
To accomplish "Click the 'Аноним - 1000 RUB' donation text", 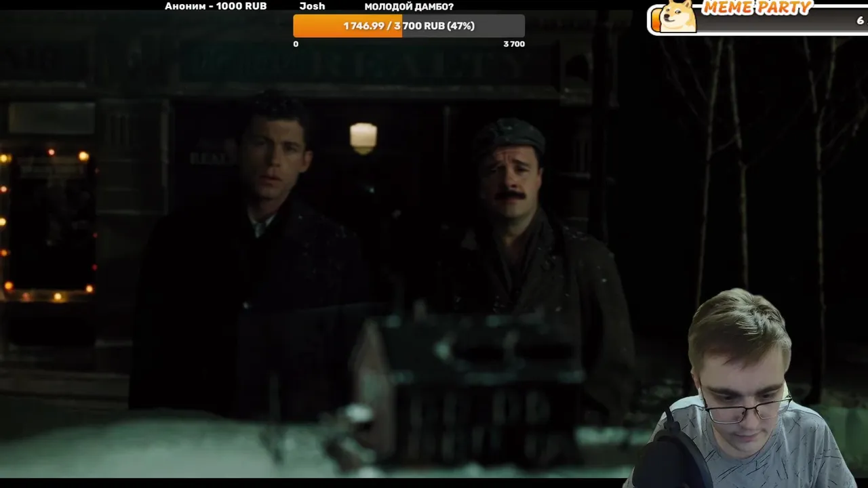I will click(x=216, y=6).
